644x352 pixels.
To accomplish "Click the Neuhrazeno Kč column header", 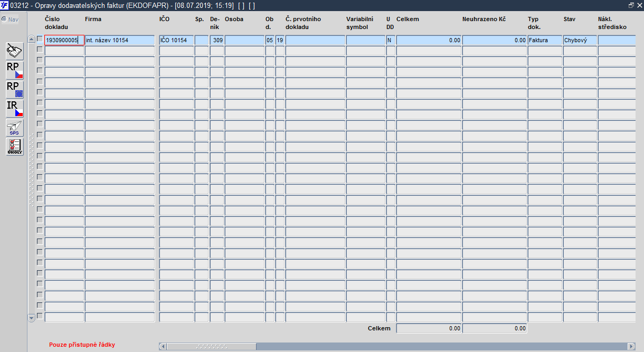I will click(484, 19).
